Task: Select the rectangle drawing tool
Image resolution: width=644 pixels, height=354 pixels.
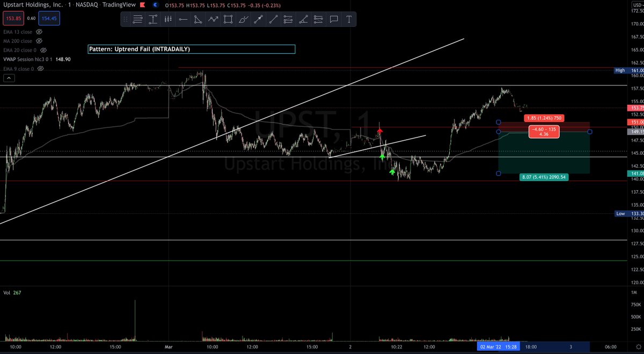Action: pyautogui.click(x=228, y=19)
